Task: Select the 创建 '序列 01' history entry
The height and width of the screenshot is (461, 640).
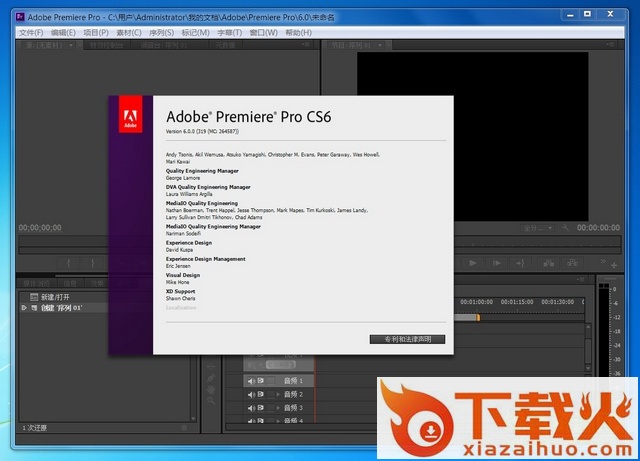Action: (x=64, y=307)
